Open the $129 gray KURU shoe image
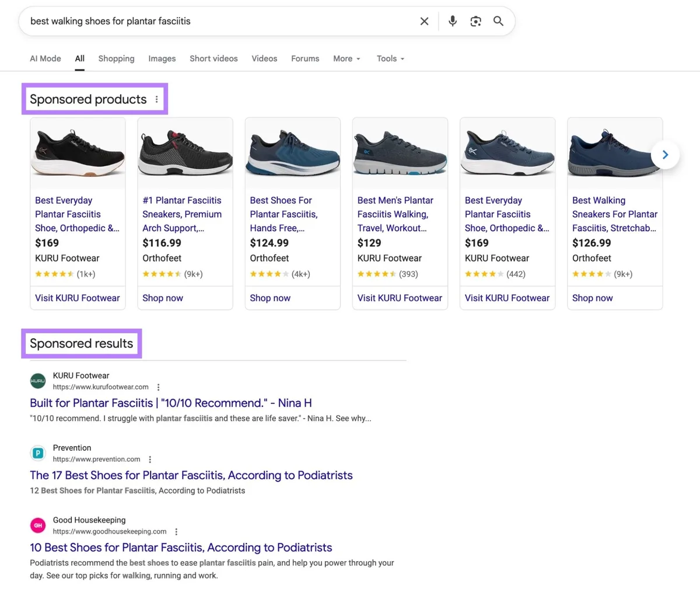Viewport: 700px width, 592px height. coord(400,154)
